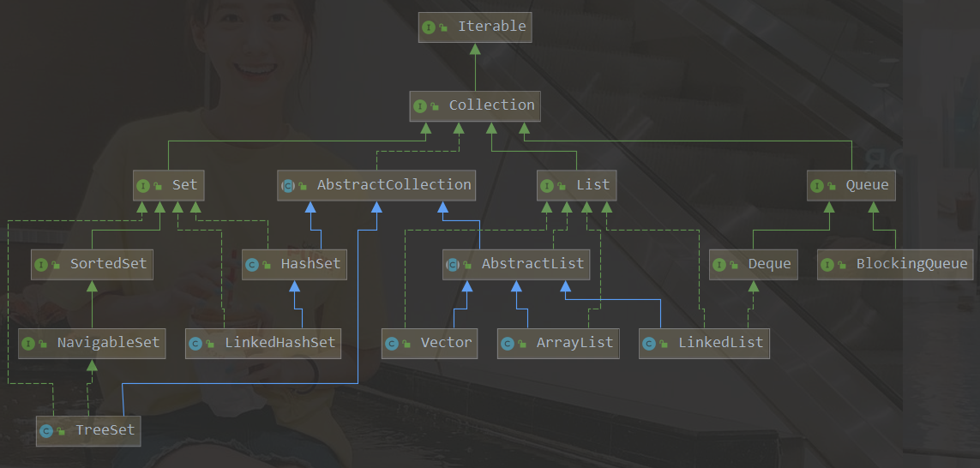Select the LinkedHashSet class node

[263, 343]
